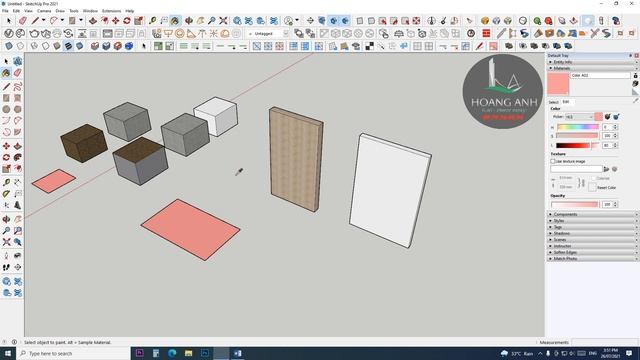Activate the Orbit tool in top toolbar
The height and width of the screenshot is (360, 640).
[189, 20]
